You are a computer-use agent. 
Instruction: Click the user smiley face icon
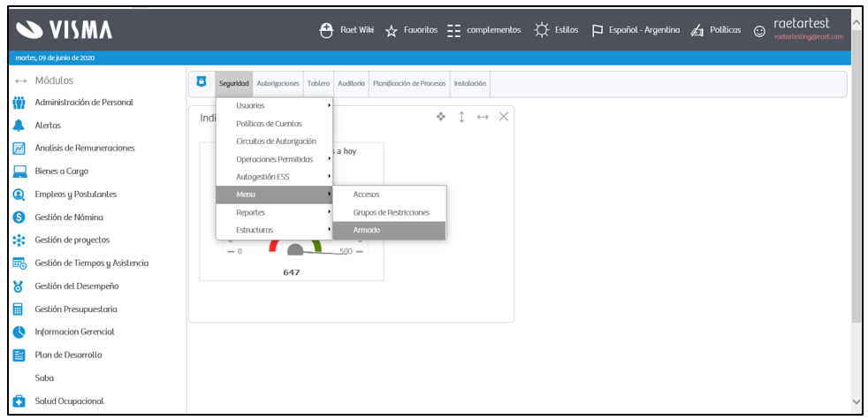[x=759, y=32]
